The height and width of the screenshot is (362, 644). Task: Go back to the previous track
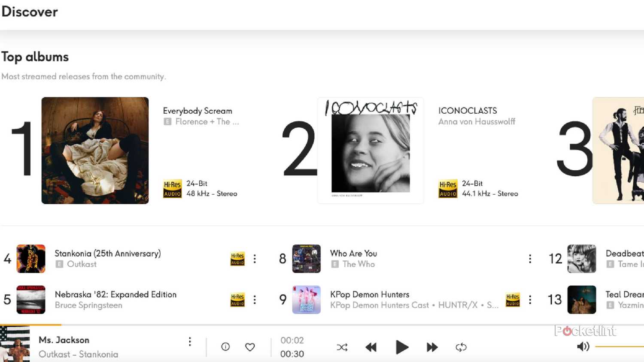371,347
